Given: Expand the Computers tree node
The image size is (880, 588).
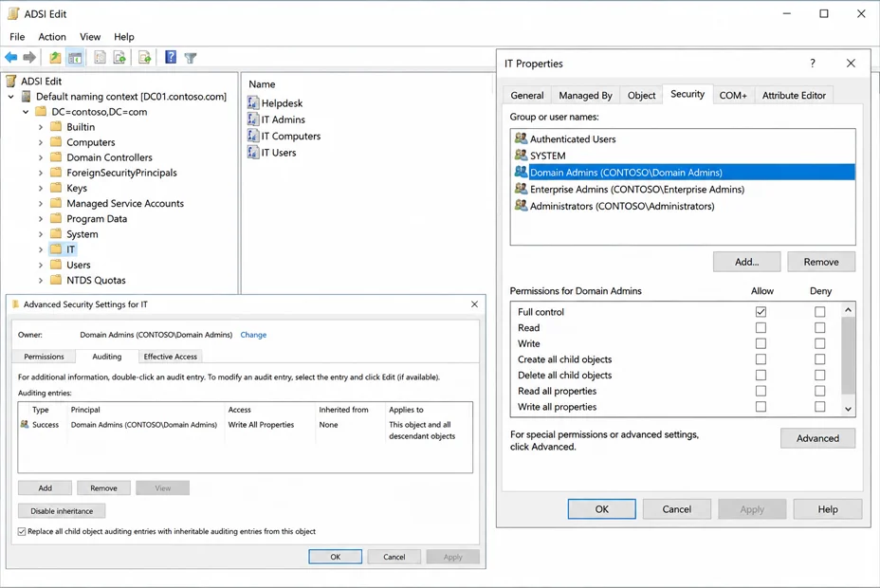Looking at the screenshot, I should point(41,142).
